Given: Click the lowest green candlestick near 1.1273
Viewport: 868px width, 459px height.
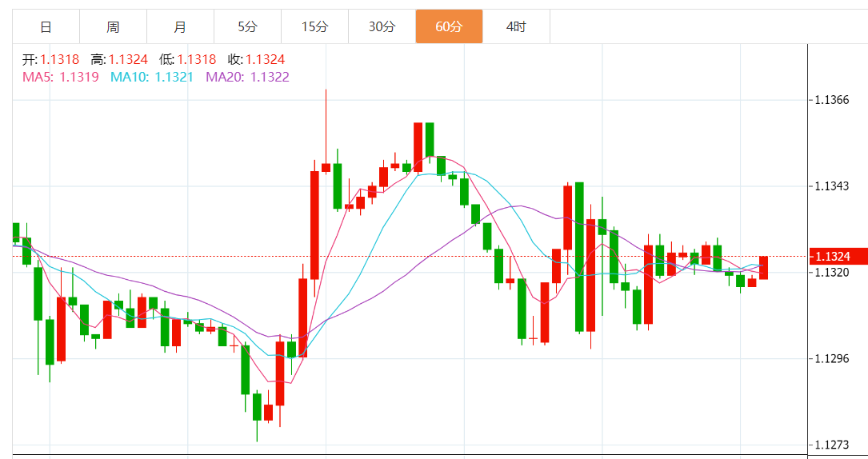Looking at the screenshot, I should pos(257,406).
